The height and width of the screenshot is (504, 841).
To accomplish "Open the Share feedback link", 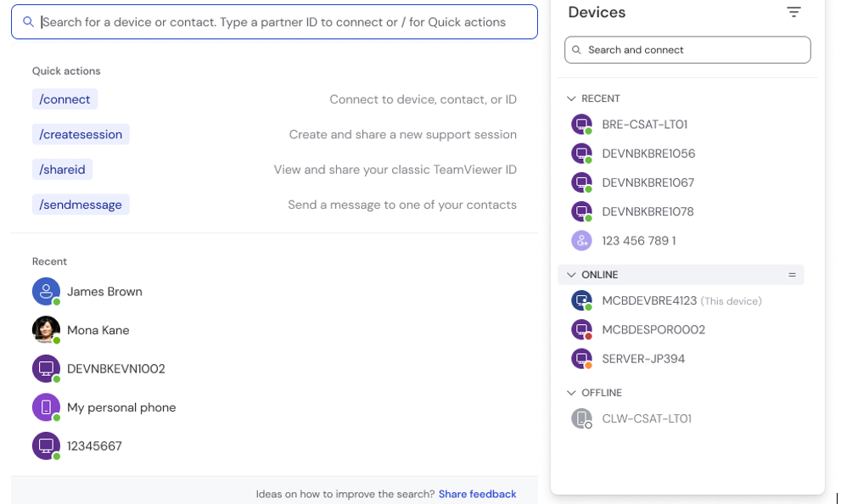I will [477, 494].
